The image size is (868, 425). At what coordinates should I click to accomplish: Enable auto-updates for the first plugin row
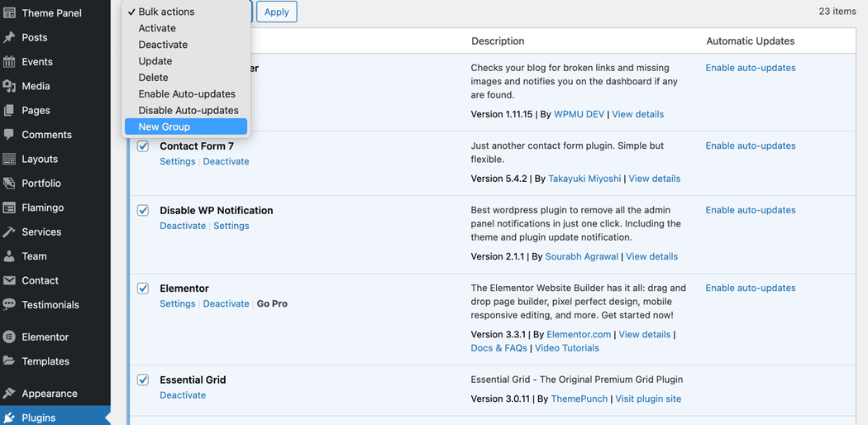(750, 68)
